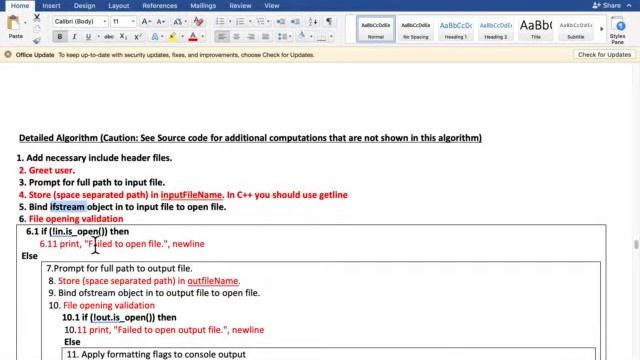Align paragraph text to the right
The width and height of the screenshot is (640, 360).
[251, 37]
